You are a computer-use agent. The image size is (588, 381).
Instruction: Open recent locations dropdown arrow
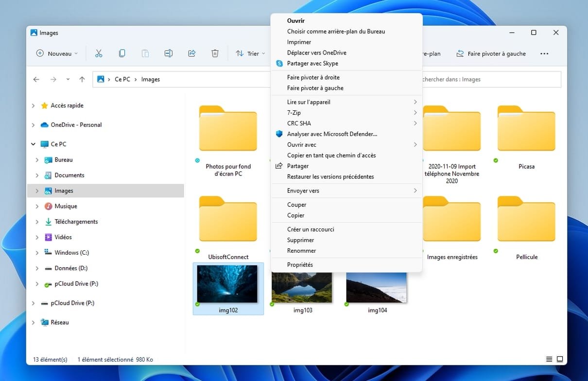68,79
